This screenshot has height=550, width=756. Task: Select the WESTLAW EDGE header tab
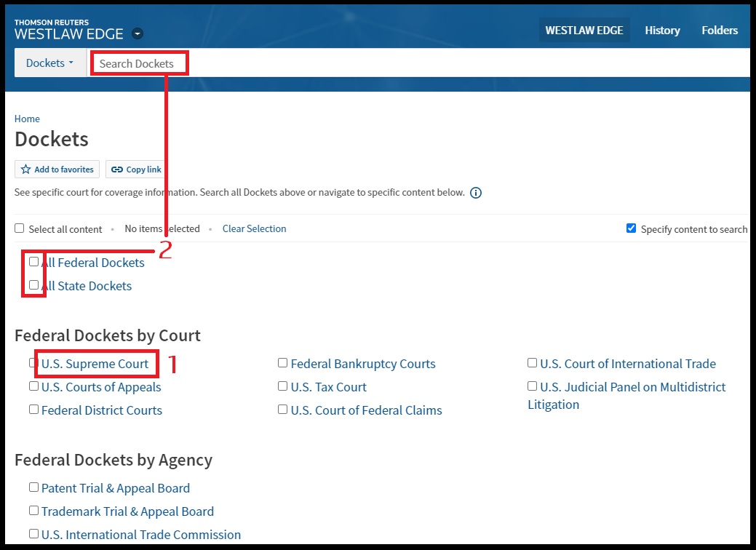coord(584,31)
